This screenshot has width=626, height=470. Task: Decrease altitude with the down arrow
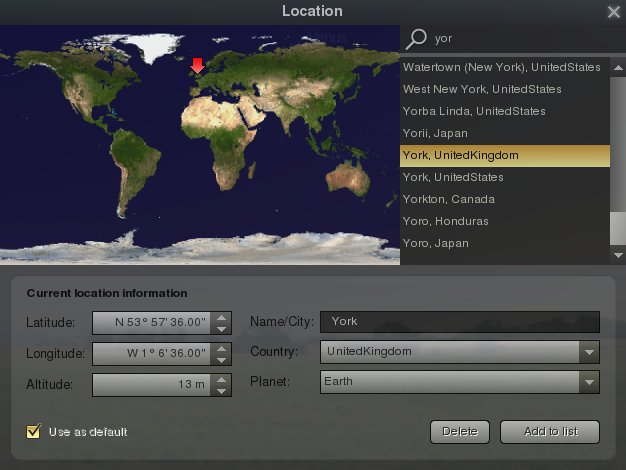222,391
